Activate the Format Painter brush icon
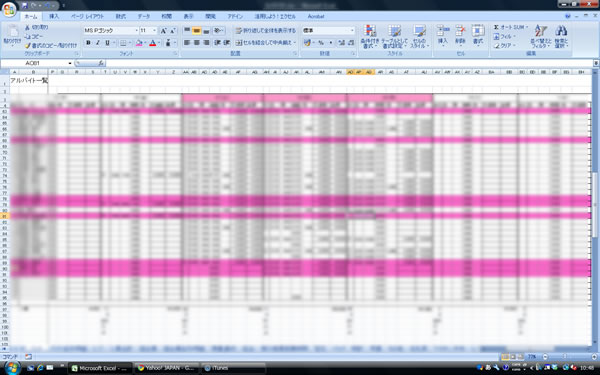This screenshot has height=375, width=600. (x=51, y=45)
